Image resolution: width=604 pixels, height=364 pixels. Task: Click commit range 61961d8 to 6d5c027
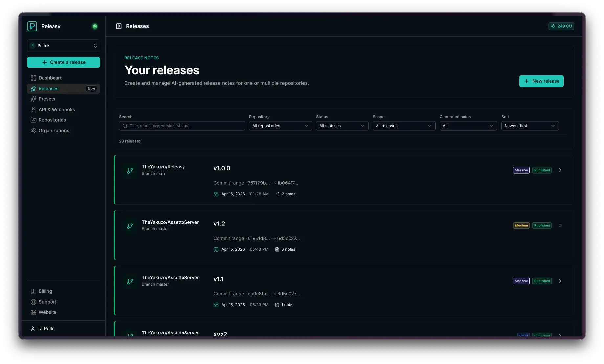(x=257, y=239)
